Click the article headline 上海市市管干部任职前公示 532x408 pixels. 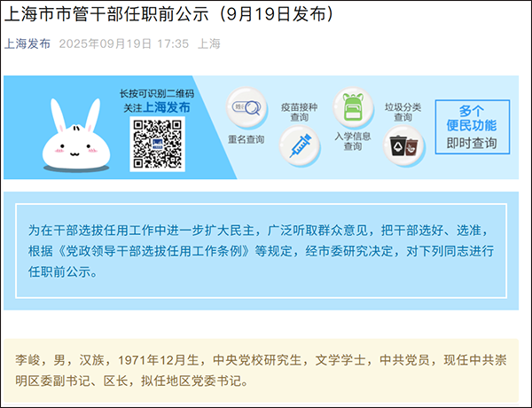point(106,14)
